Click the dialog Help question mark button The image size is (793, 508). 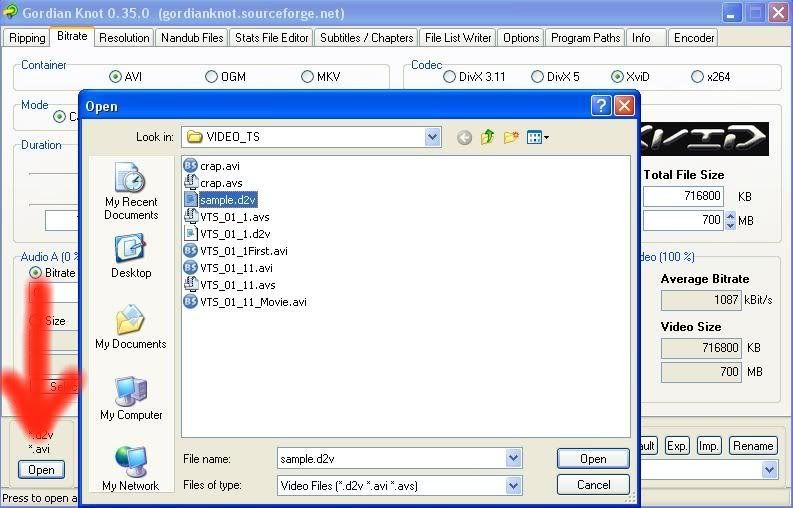coord(600,106)
